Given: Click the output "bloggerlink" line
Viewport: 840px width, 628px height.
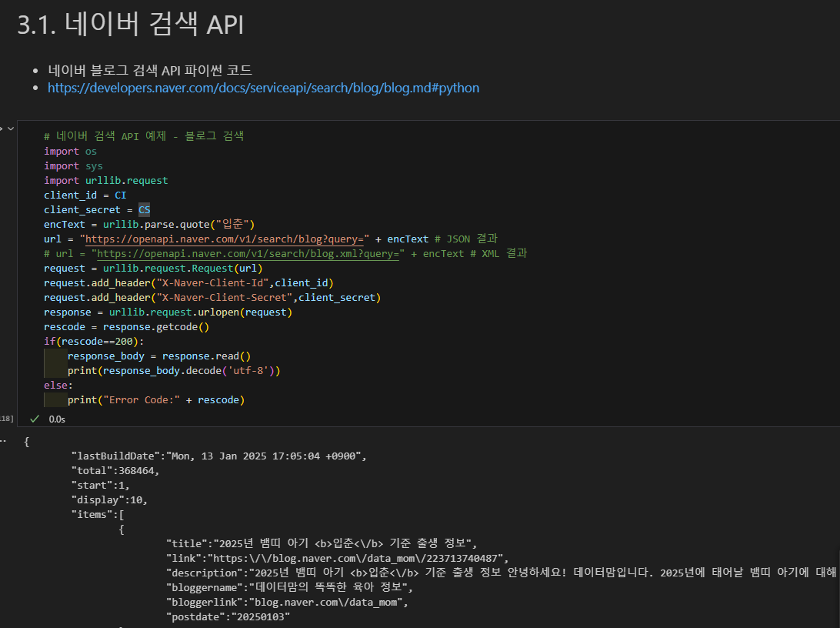Looking at the screenshot, I should click(287, 603).
